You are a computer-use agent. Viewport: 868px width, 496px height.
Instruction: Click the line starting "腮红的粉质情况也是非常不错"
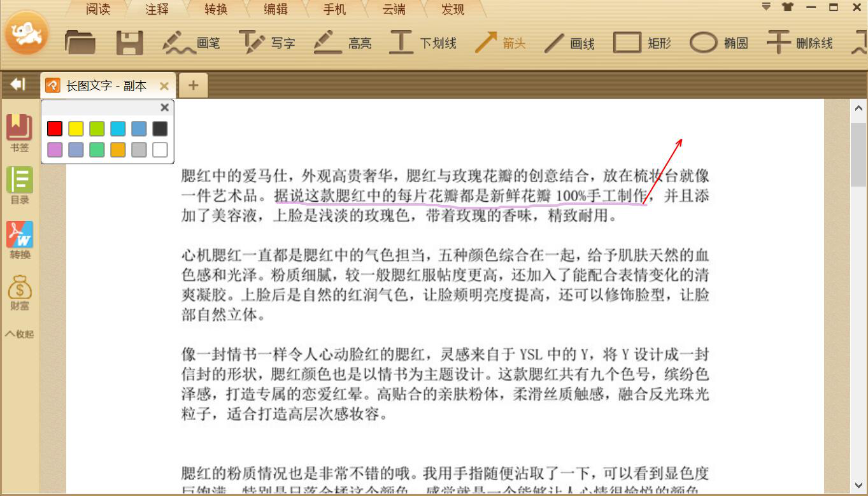445,474
